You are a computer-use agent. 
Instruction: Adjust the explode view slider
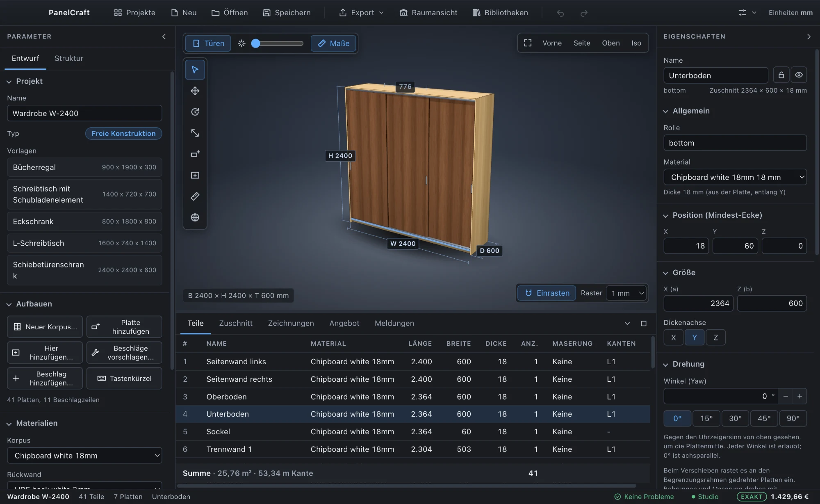click(278, 43)
